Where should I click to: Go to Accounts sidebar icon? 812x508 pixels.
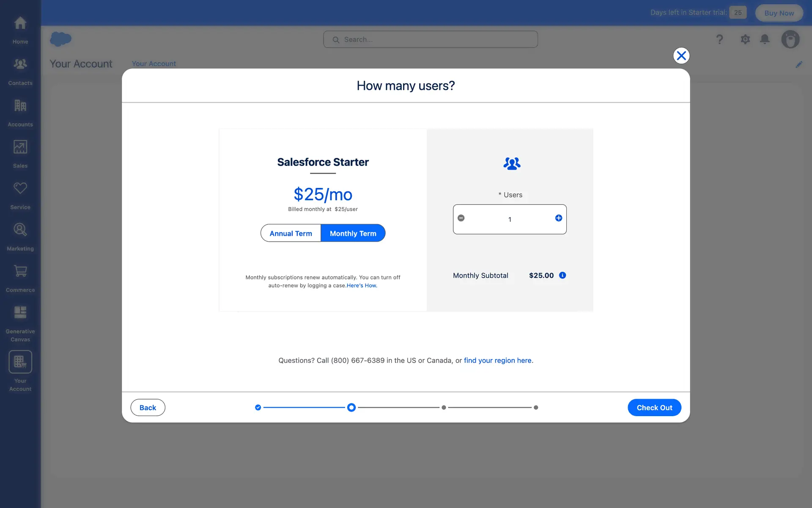[x=20, y=112]
